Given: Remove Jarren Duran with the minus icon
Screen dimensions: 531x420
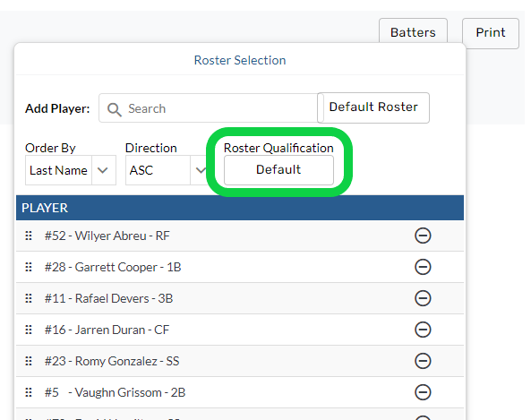Looking at the screenshot, I should pos(423,330).
